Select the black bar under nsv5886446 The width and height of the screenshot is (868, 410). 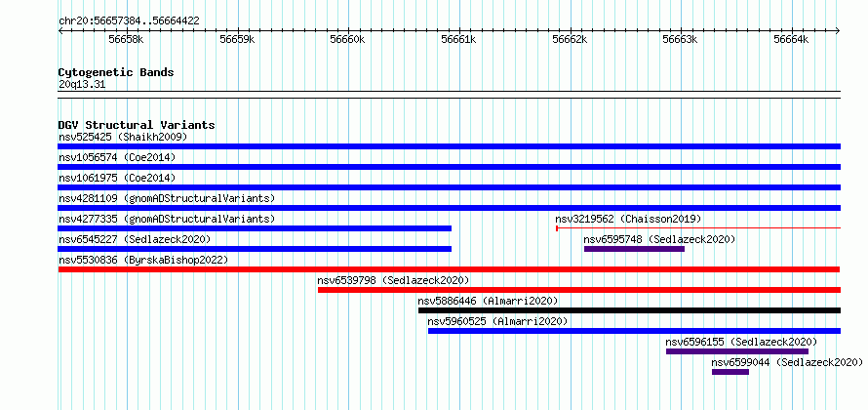[629, 310]
